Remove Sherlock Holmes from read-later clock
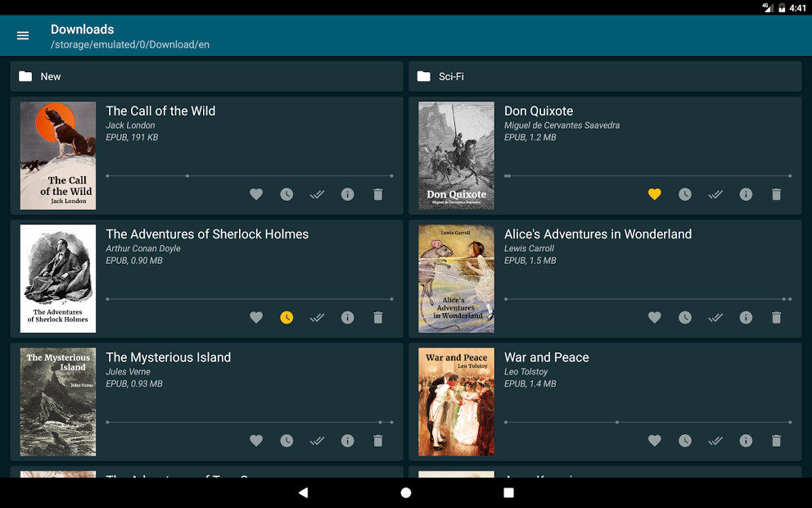Screen dimensions: 812x508 (x=286, y=317)
